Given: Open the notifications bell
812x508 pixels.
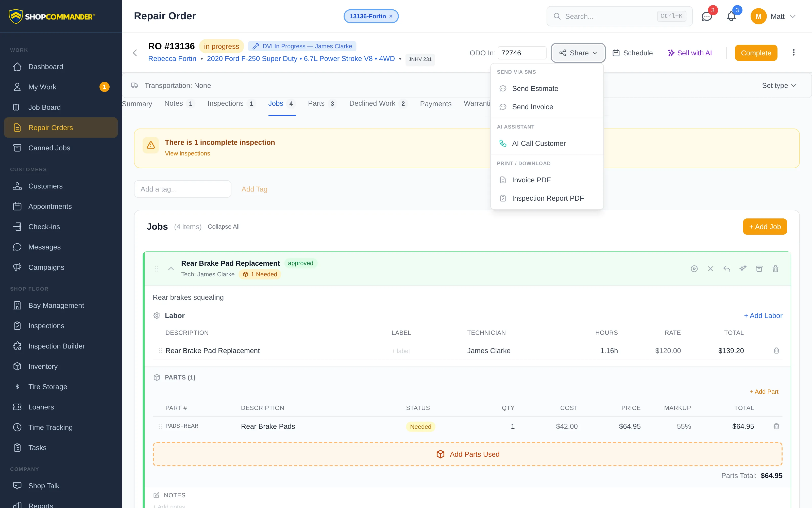Looking at the screenshot, I should [731, 16].
